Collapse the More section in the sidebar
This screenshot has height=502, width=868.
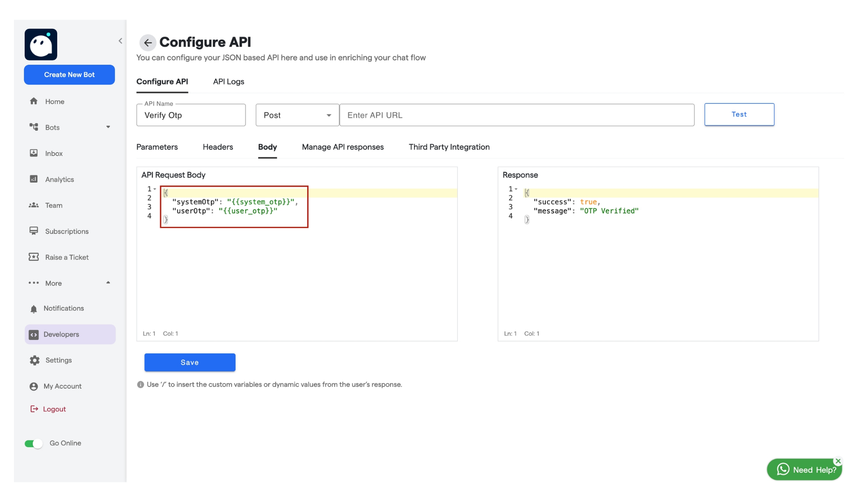click(x=108, y=283)
